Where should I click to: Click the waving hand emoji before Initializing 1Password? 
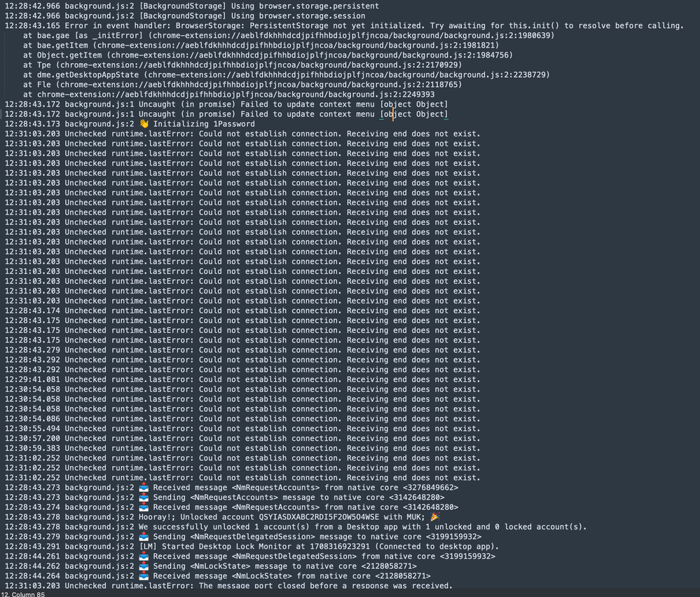click(144, 124)
